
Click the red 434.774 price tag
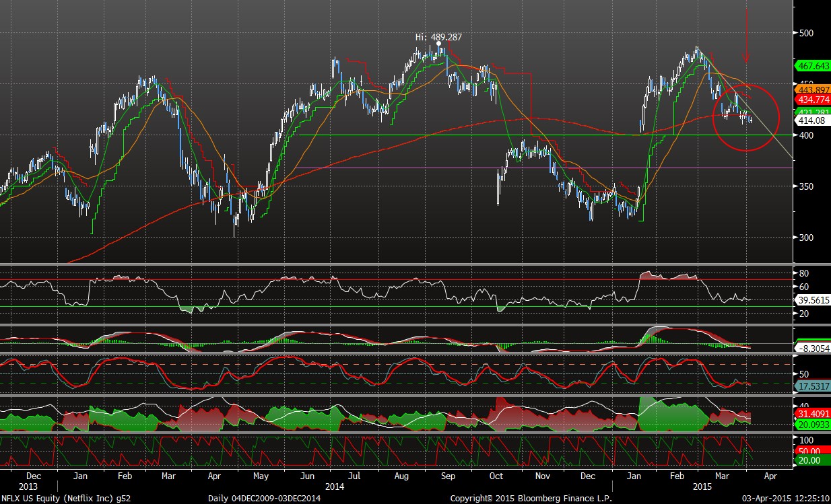[x=813, y=100]
